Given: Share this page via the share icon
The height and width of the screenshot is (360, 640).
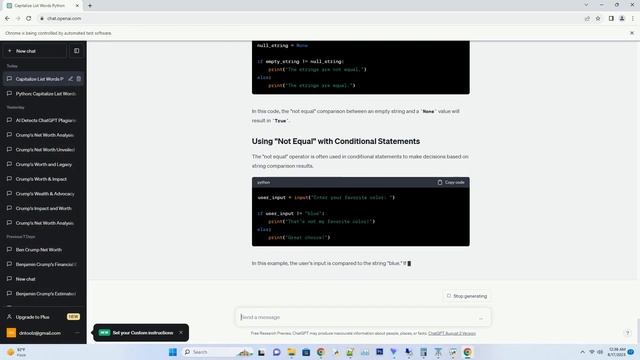Looking at the screenshot, I should coord(587,18).
